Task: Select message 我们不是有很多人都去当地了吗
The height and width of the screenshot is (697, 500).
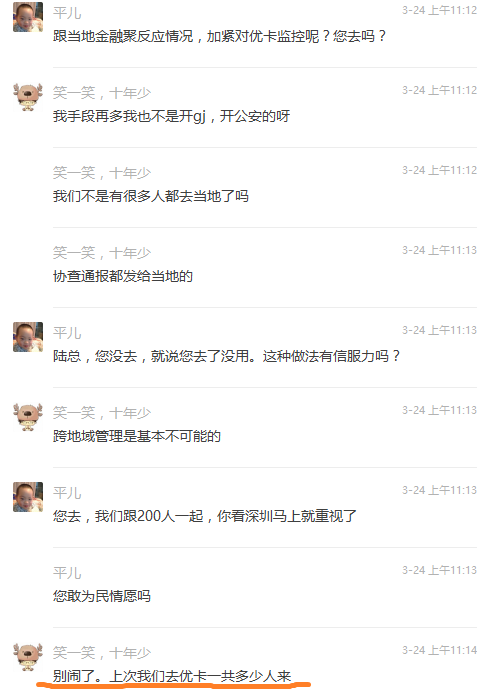Action: pyautogui.click(x=151, y=196)
